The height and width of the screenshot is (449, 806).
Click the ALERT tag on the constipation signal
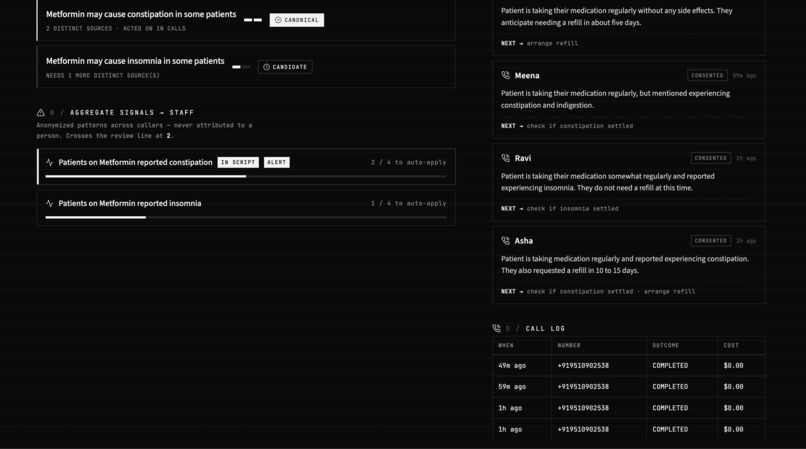point(277,162)
